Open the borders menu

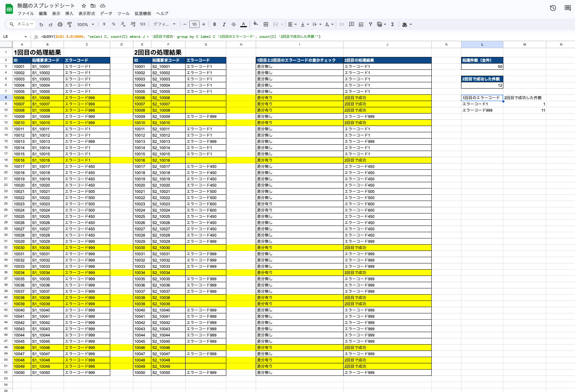click(266, 24)
